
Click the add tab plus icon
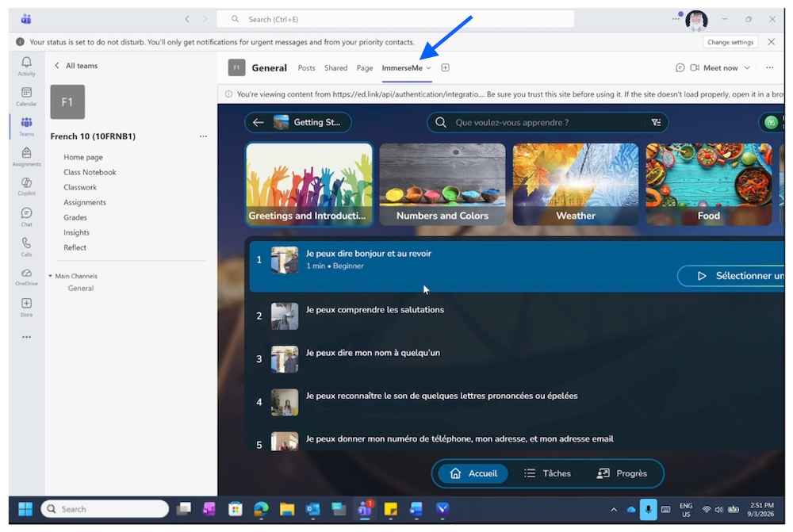coord(445,67)
